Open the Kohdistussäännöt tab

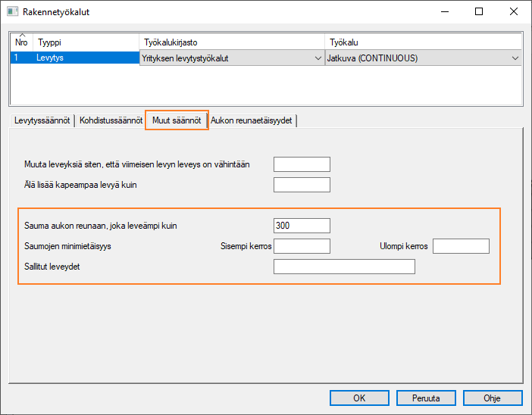click(110, 120)
